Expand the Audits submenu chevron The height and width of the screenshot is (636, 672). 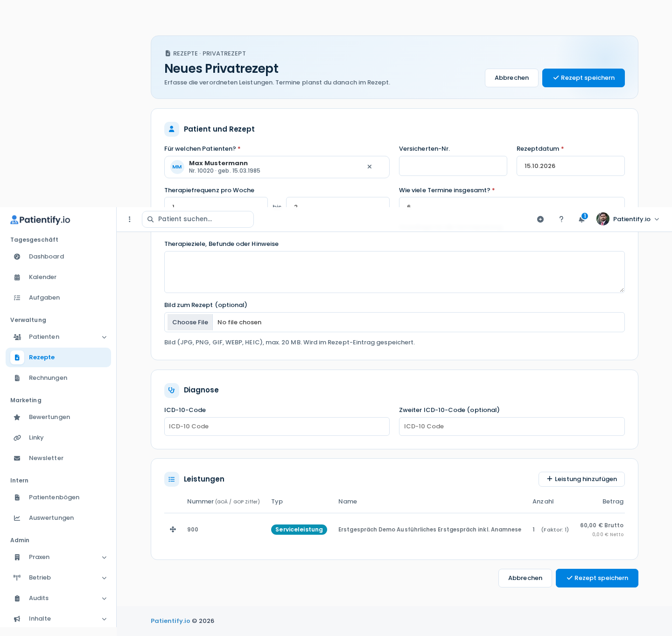click(105, 598)
